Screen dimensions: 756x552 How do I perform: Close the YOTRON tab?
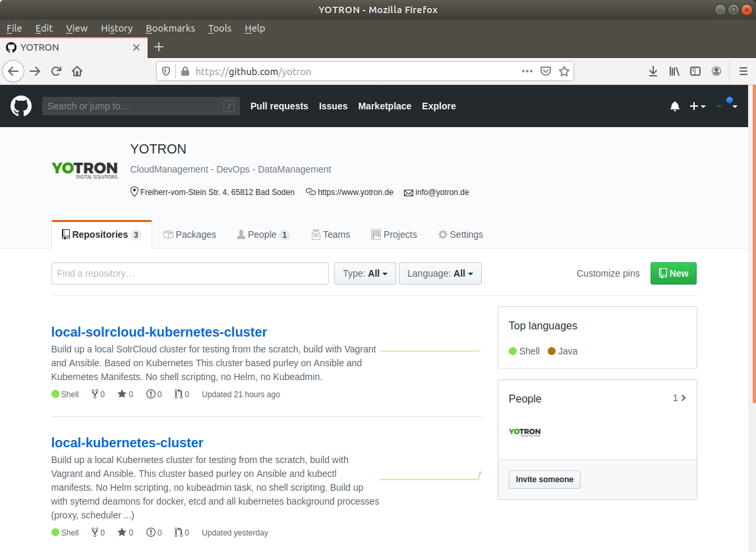pos(136,47)
